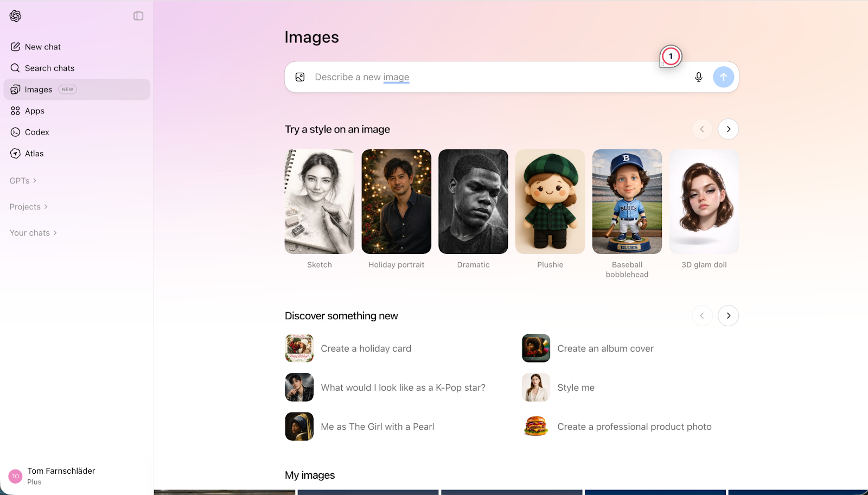Select Search chats in the sidebar
868x495 pixels.
(49, 68)
